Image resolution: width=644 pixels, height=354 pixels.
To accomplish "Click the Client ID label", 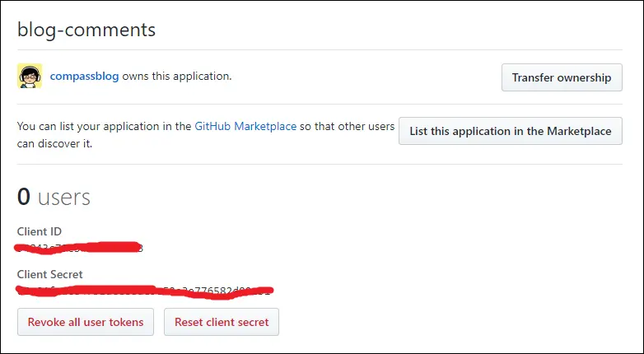I will click(40, 231).
